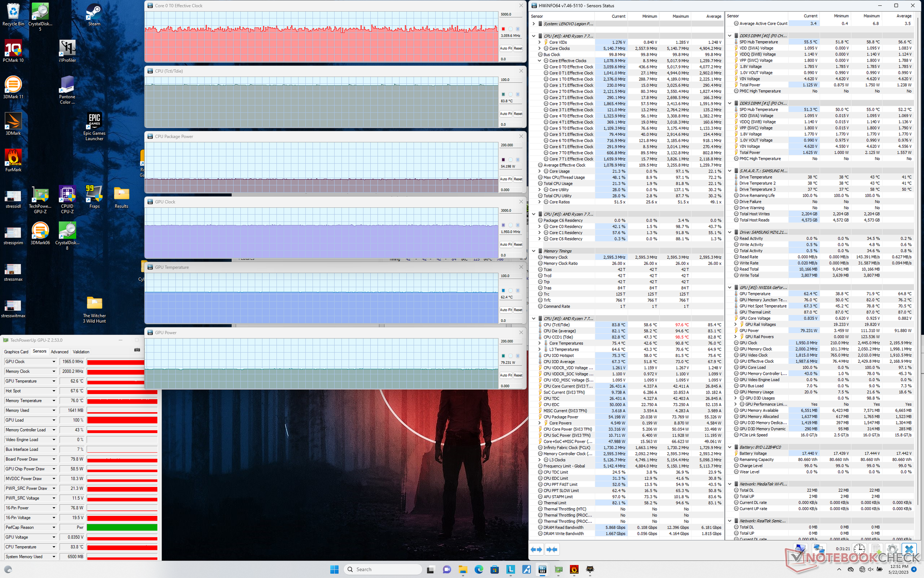The width and height of the screenshot is (924, 578).
Task: Click the blue X close sensors icon
Action: [909, 549]
